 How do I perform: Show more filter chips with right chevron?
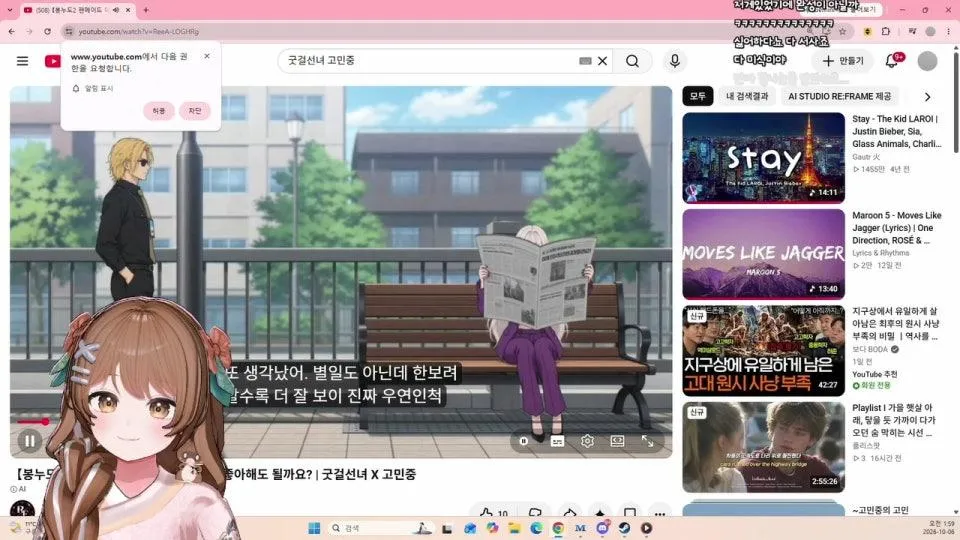pos(928,97)
